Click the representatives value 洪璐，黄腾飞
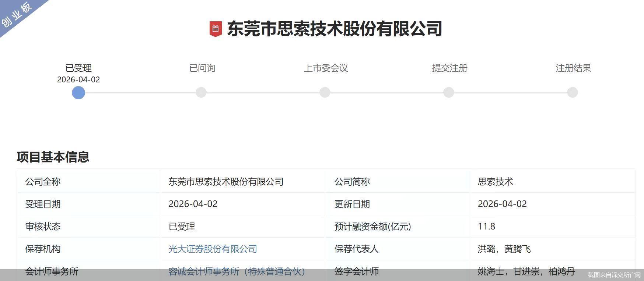The image size is (644, 281). click(504, 249)
